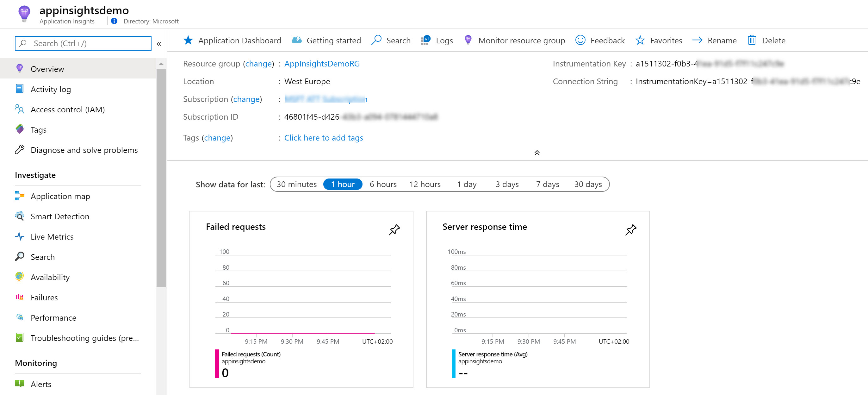Open the Failures blade
868x395 pixels.
pos(44,297)
